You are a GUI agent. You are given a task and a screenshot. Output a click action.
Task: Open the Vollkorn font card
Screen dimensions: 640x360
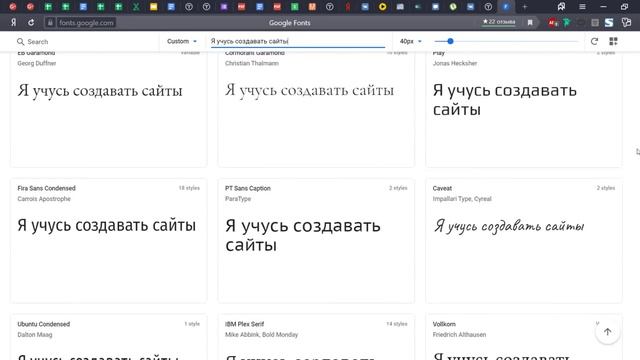coord(524,337)
